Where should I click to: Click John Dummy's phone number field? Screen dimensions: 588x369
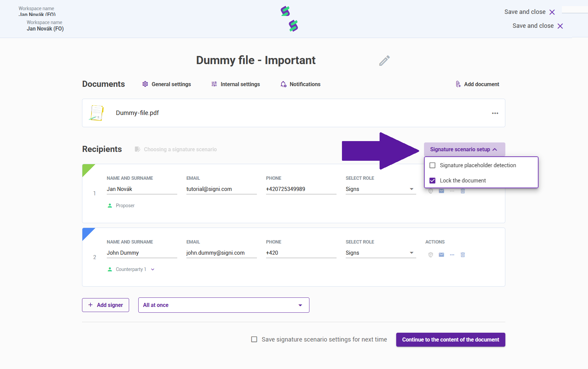(x=301, y=253)
